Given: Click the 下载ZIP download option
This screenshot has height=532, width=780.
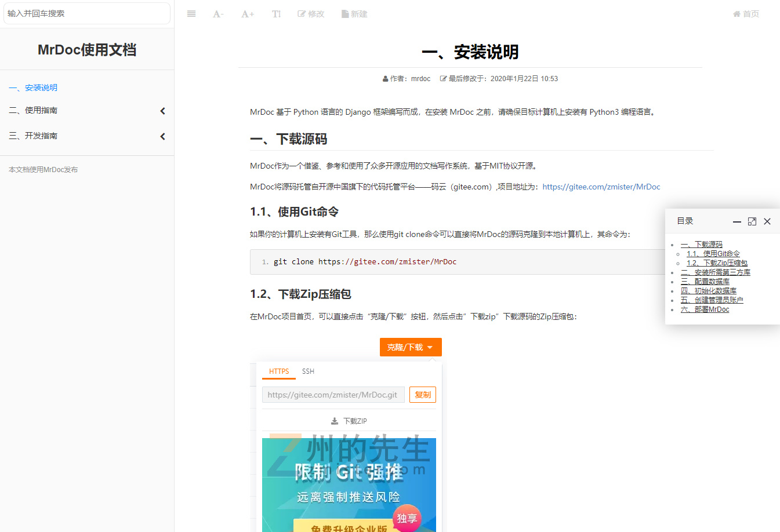Looking at the screenshot, I should [x=349, y=421].
